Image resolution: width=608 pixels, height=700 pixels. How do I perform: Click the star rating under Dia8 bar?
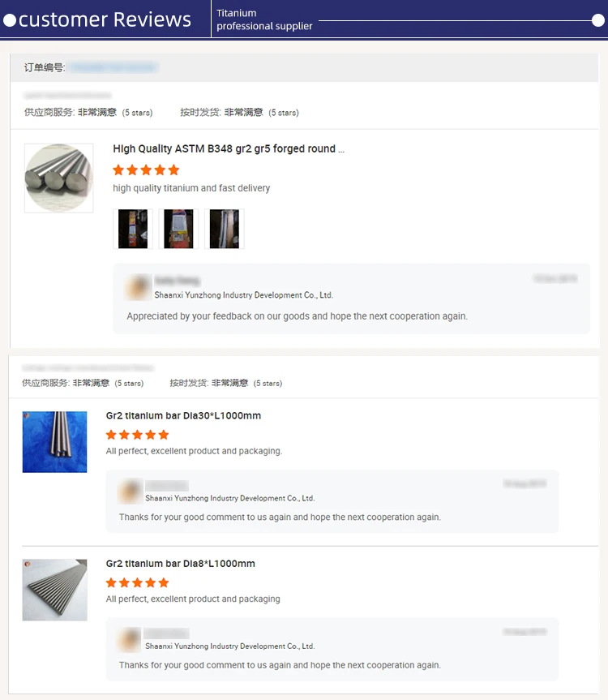137,582
